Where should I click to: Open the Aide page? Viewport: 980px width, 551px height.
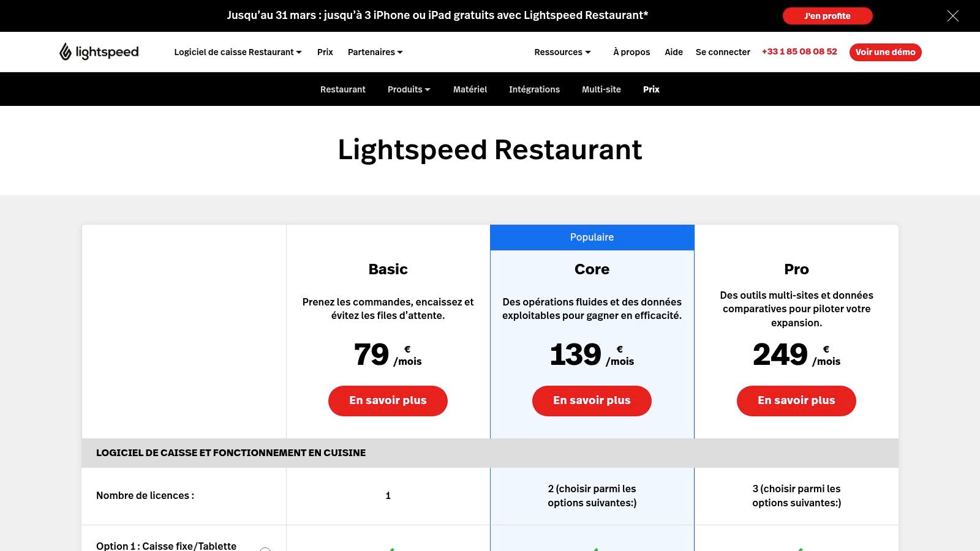click(674, 52)
